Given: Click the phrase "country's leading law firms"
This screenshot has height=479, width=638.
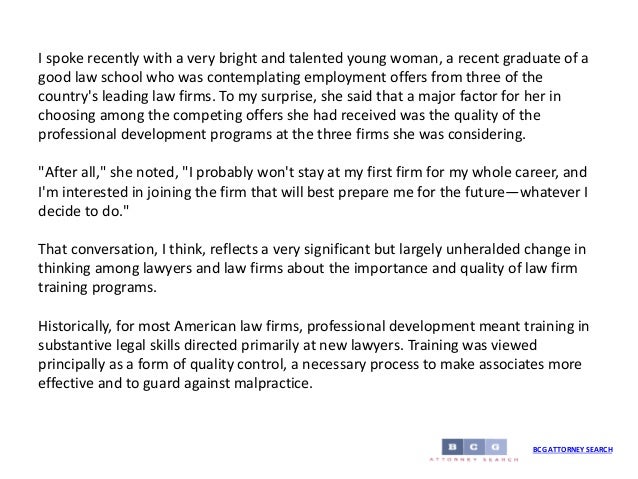Looking at the screenshot, I should click(x=125, y=96).
